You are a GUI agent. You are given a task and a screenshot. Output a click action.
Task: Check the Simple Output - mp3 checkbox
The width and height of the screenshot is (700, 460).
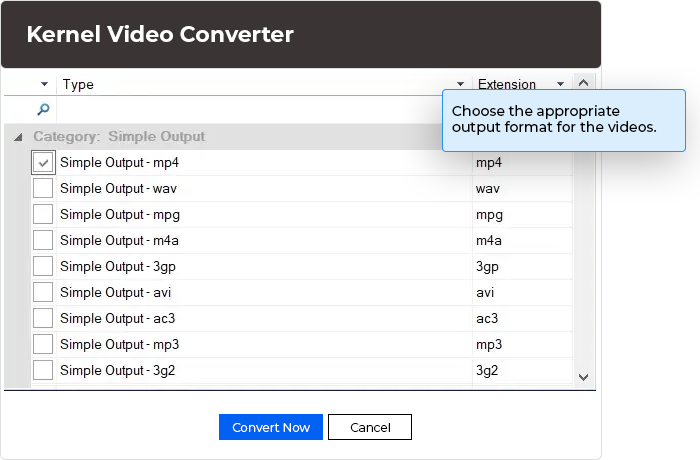coord(43,344)
